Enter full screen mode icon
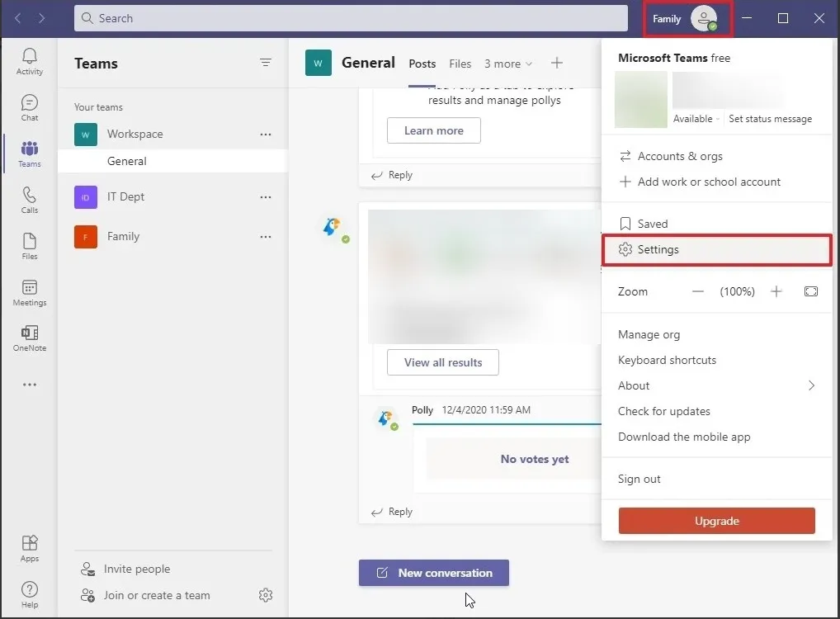The width and height of the screenshot is (840, 619). [811, 291]
